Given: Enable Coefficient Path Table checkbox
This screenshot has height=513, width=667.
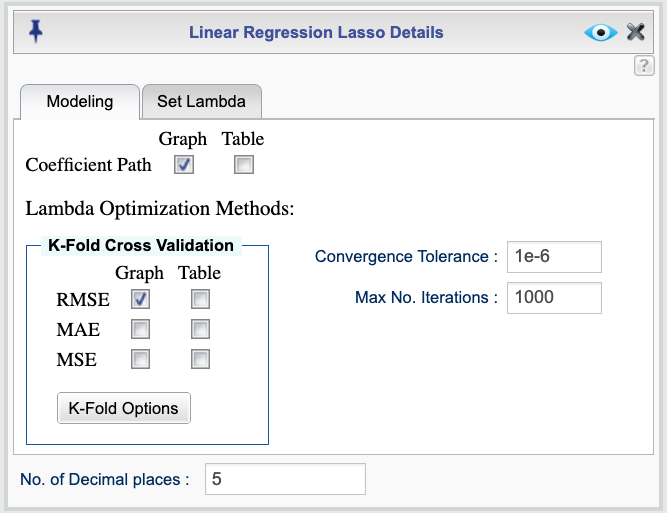Looking at the screenshot, I should coord(244,165).
